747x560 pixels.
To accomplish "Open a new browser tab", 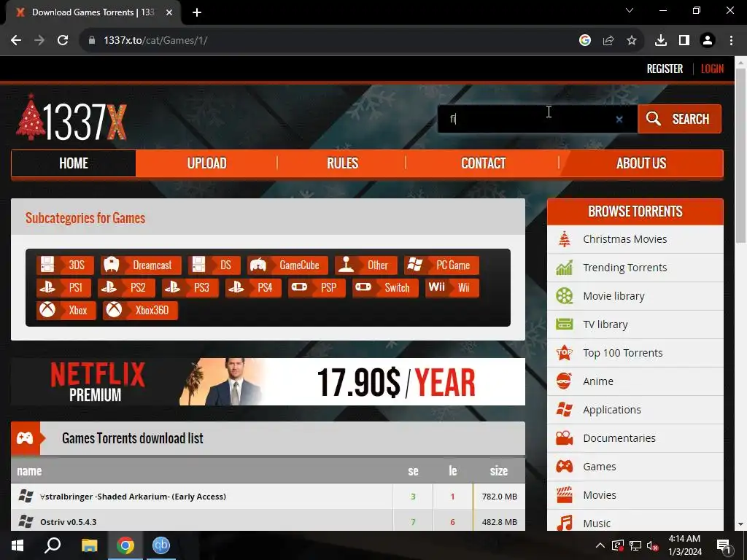I will 197,12.
